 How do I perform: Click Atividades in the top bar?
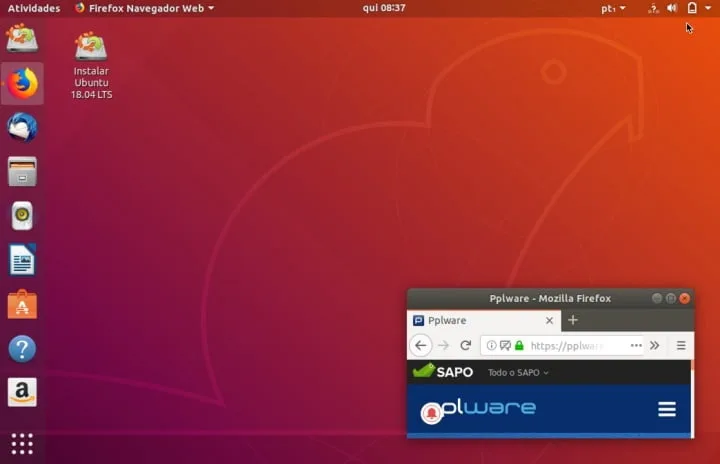(x=34, y=8)
